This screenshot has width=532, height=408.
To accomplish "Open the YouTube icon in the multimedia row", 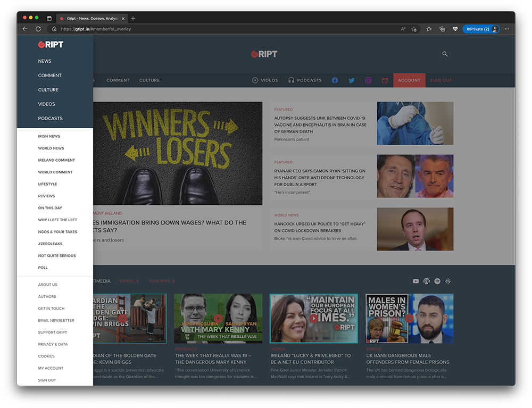I will [416, 281].
